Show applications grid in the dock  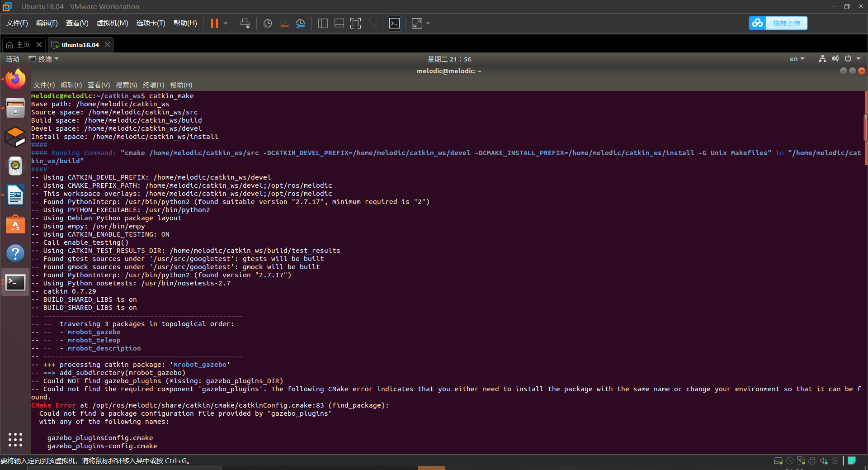click(x=15, y=439)
